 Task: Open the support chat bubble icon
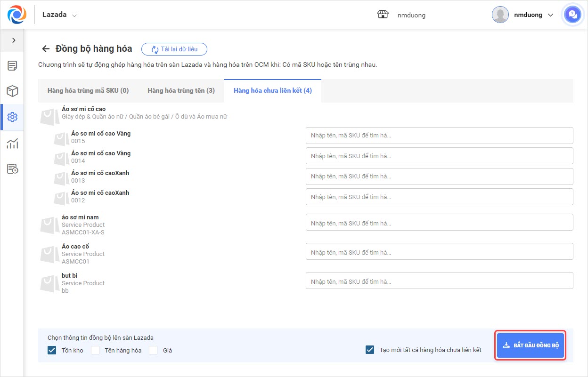(572, 15)
